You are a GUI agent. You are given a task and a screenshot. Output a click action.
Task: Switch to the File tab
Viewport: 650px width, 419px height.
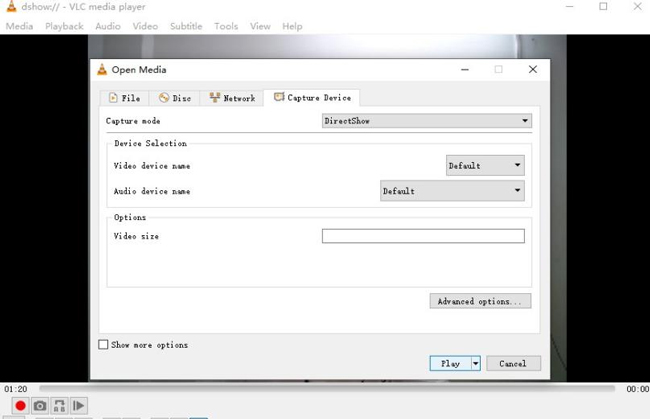(124, 98)
